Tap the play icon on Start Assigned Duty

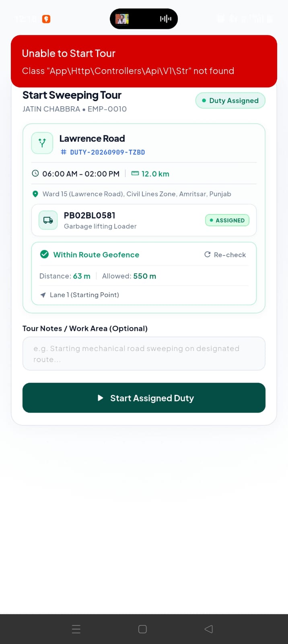pyautogui.click(x=101, y=398)
